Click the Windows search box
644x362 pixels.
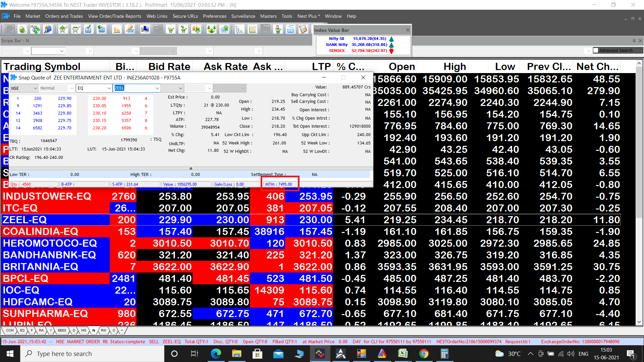(92, 354)
